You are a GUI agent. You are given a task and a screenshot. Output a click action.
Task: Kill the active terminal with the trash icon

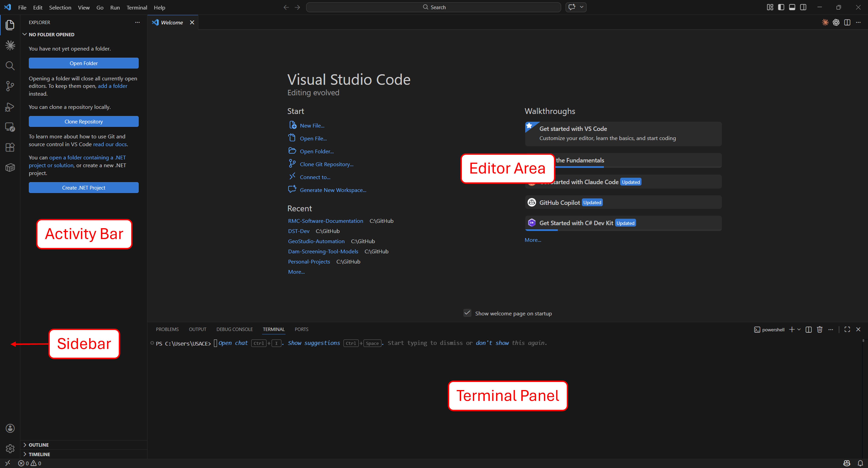819,329
